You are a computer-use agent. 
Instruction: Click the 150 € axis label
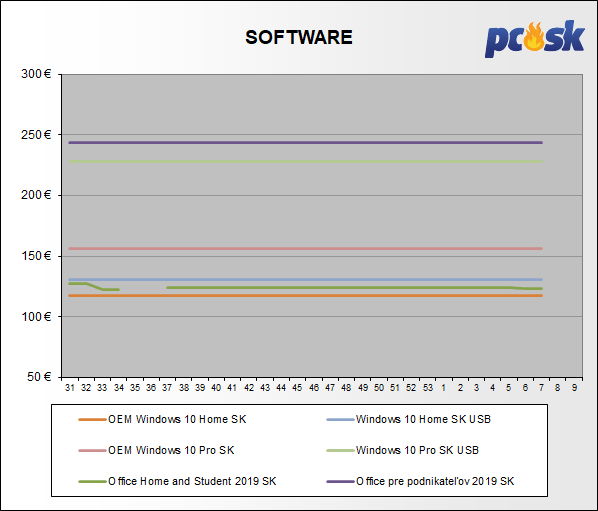[36, 256]
